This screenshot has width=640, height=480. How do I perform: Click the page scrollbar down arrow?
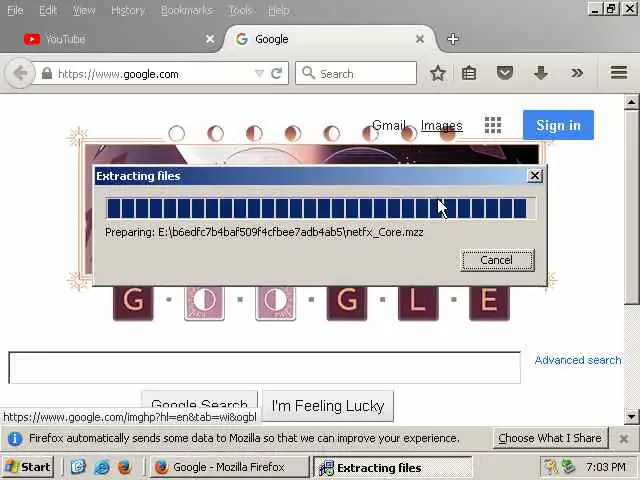631,417
